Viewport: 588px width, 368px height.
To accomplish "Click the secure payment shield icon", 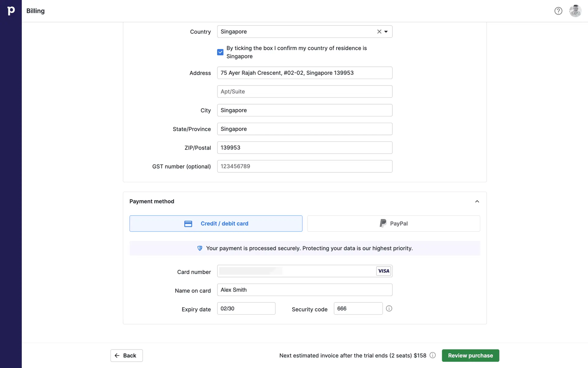I will click(200, 248).
